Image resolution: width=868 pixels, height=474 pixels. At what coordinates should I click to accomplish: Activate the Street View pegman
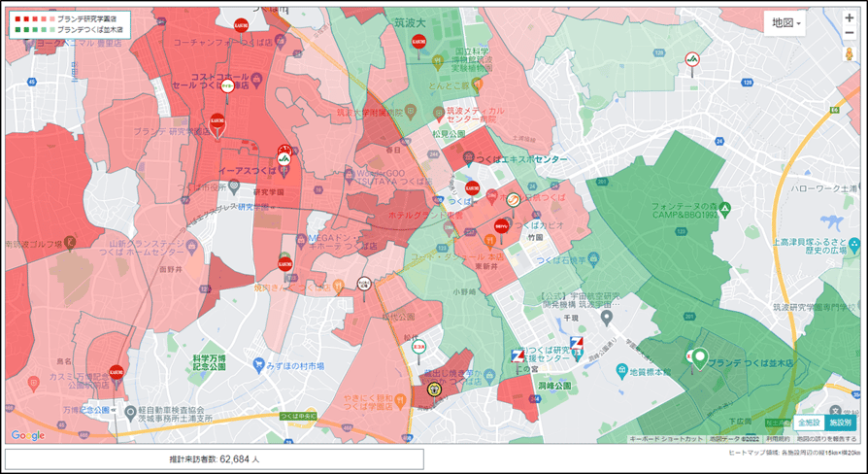pos(849,54)
